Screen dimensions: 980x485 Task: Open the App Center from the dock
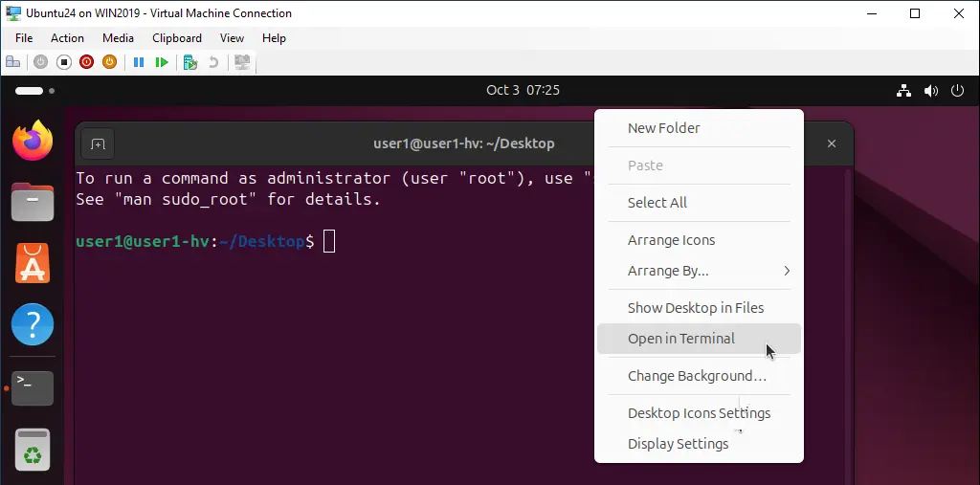[33, 263]
